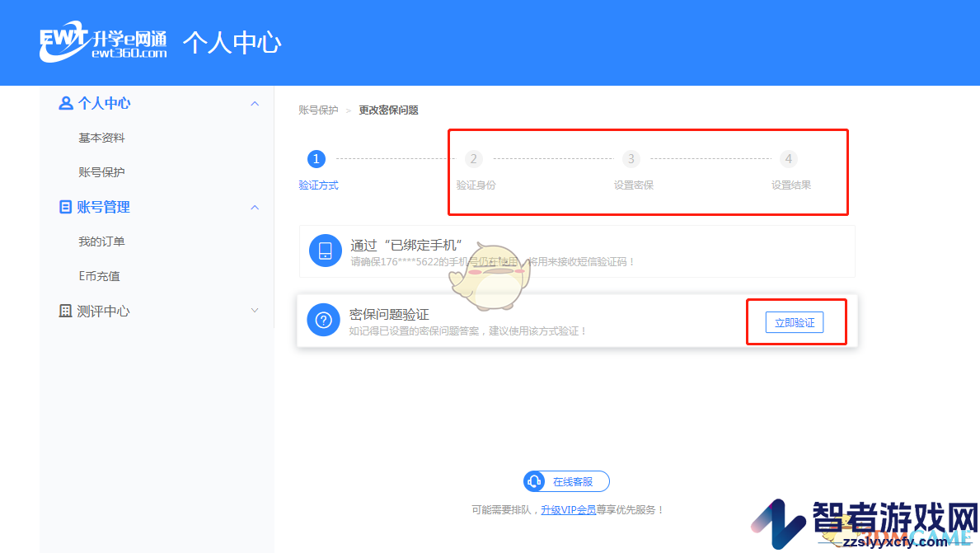Open 账号保护 in the sidebar
980x553 pixels.
101,172
